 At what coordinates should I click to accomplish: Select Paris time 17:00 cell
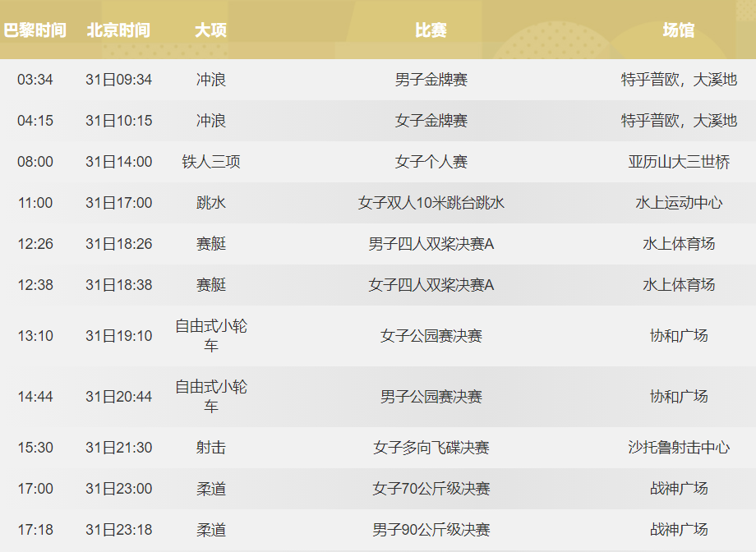tap(35, 489)
